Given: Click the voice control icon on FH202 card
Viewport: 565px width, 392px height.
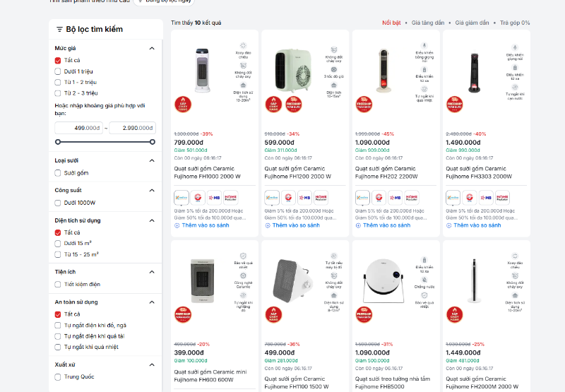Looking at the screenshot, I should pos(424,45).
